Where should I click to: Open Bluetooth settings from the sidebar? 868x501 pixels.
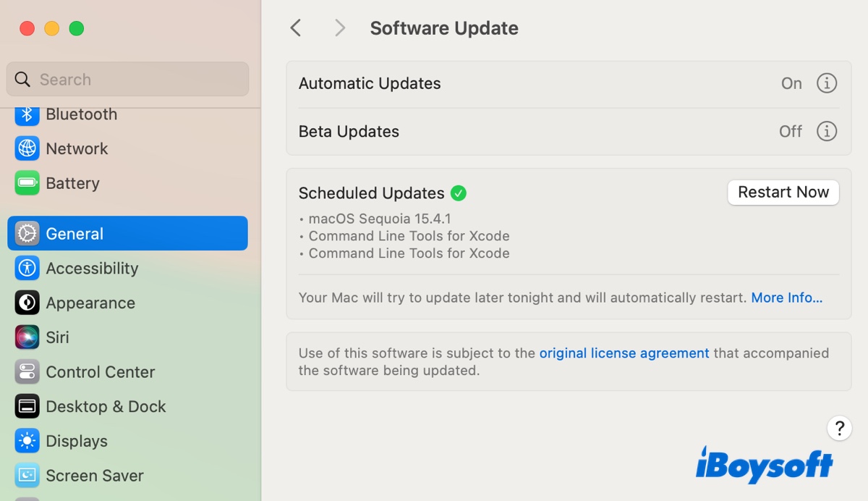pos(81,114)
